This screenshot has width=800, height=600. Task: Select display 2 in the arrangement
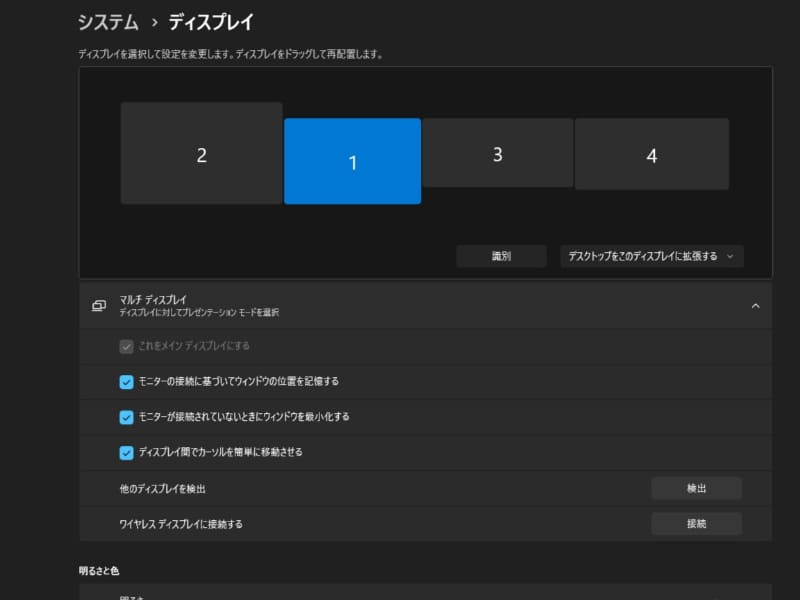(202, 153)
